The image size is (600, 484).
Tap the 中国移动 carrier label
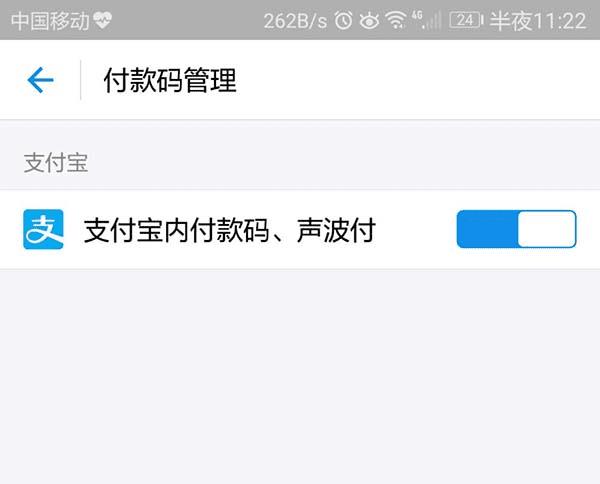(51, 21)
